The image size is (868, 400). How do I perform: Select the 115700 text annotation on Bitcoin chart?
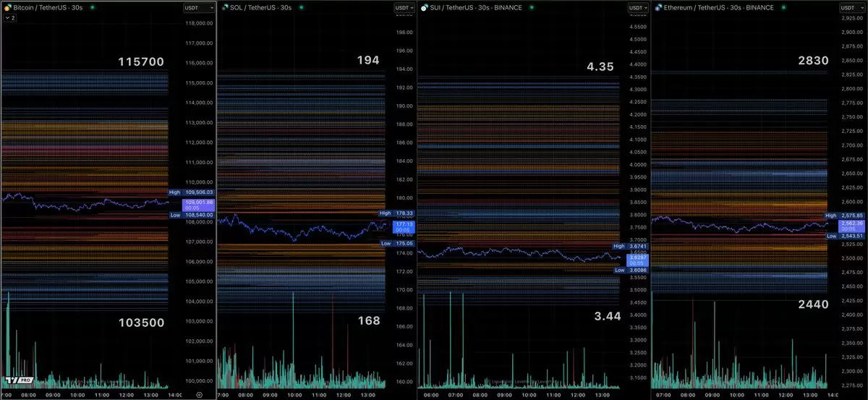[x=142, y=62]
